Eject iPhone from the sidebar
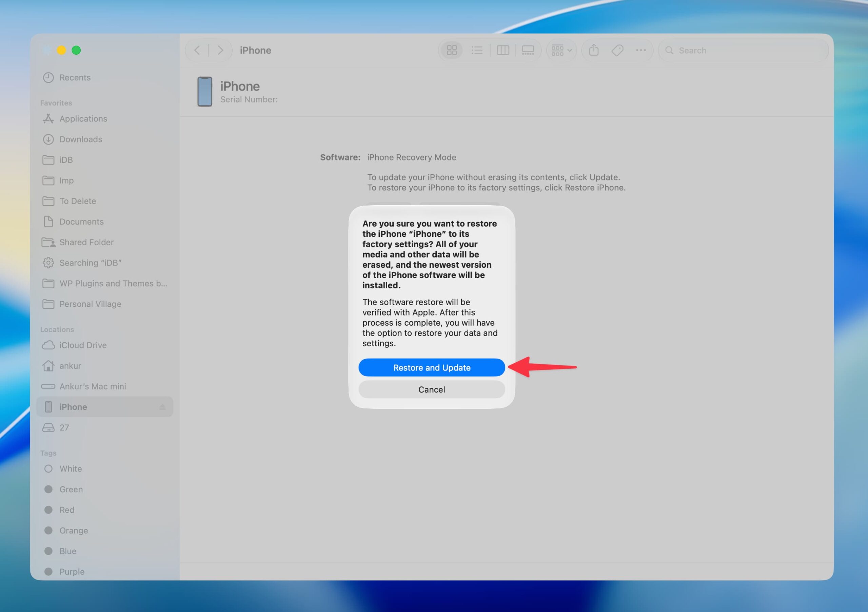The image size is (868, 612). pyautogui.click(x=162, y=407)
